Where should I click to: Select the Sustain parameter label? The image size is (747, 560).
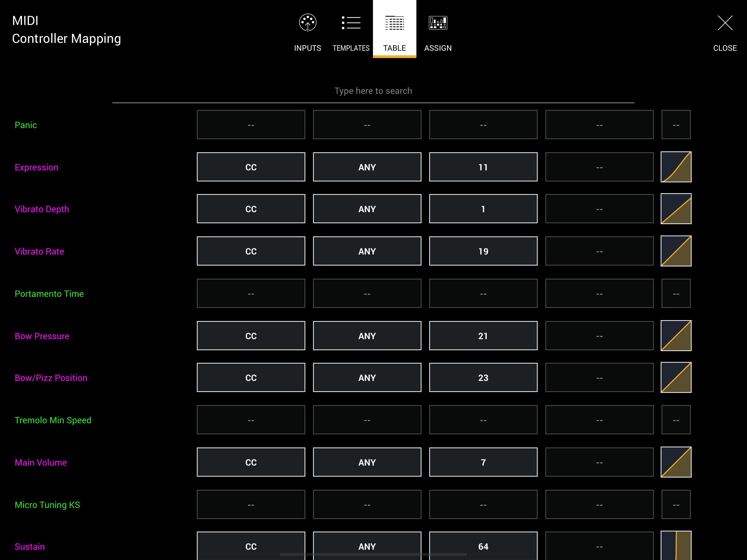(x=30, y=547)
